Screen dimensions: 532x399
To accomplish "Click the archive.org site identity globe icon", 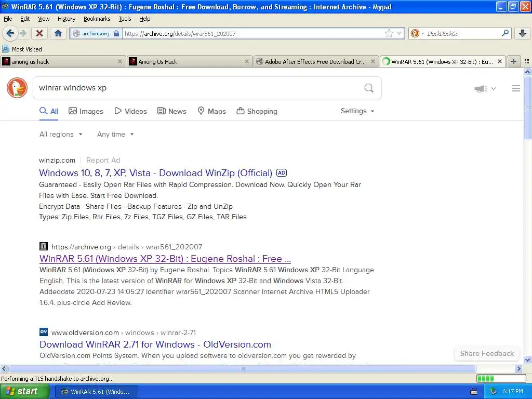I will coord(76,33).
